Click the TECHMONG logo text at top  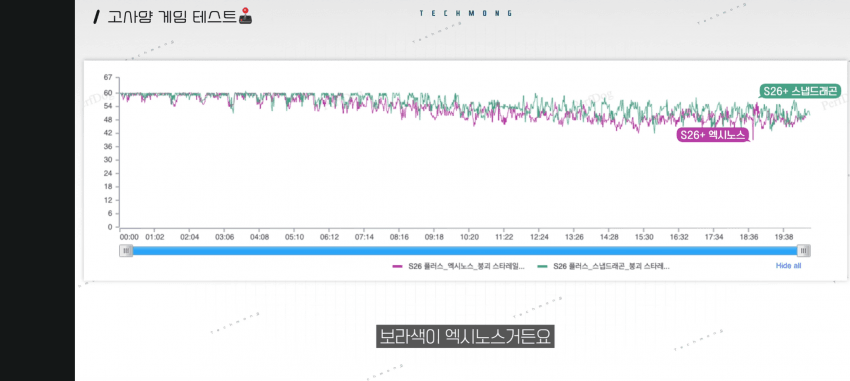click(465, 13)
